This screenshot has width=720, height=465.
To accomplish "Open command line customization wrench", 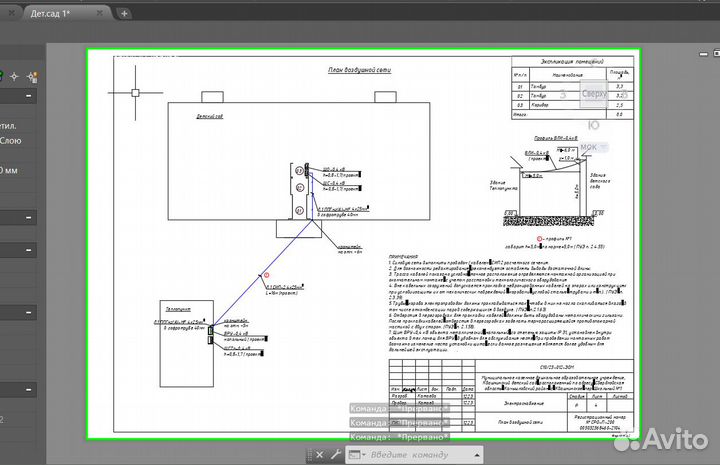I will [336, 455].
